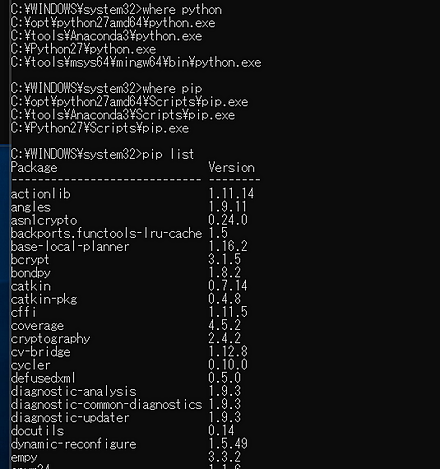Click the backports.functools-lru-cache entry
440x469 pixels.
tap(106, 233)
